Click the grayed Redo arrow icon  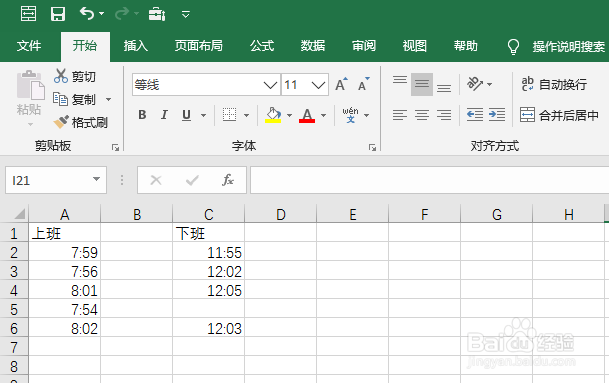pyautogui.click(x=122, y=14)
